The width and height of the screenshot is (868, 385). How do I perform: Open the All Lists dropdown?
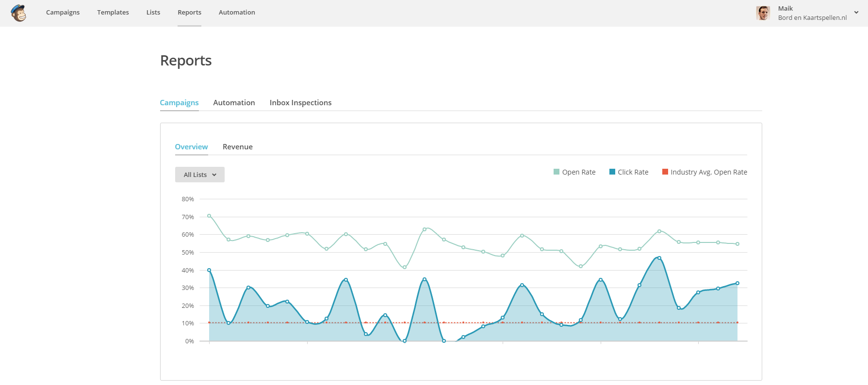pyautogui.click(x=200, y=175)
